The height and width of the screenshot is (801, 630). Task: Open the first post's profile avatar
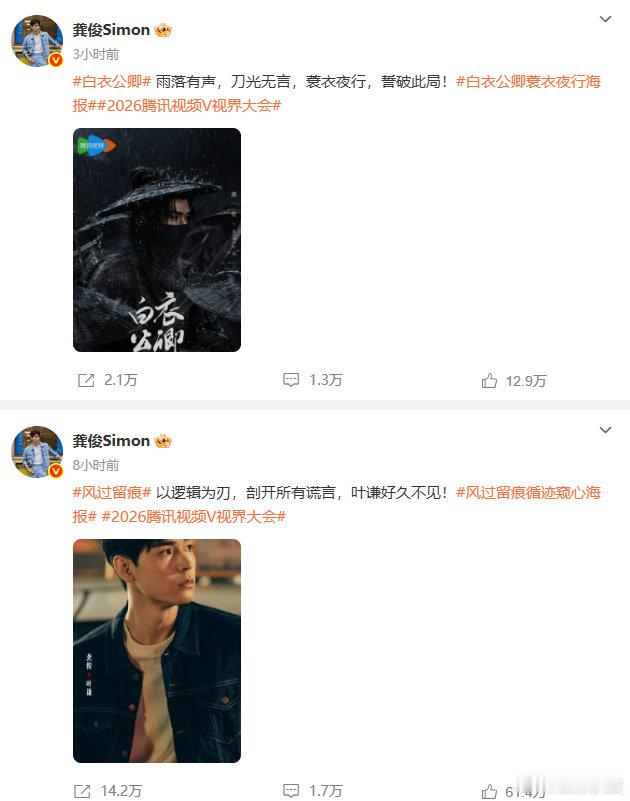pyautogui.click(x=37, y=41)
